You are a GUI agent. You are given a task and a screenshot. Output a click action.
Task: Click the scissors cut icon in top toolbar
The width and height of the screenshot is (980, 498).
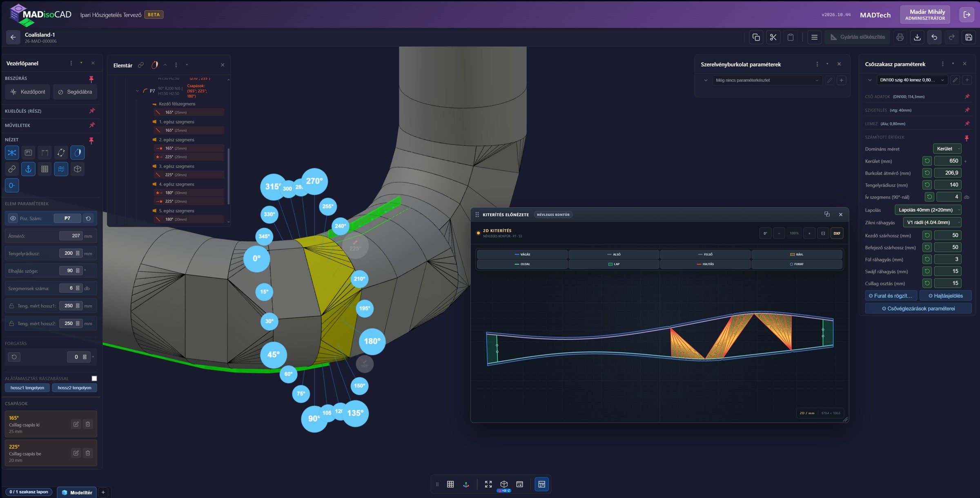(773, 37)
